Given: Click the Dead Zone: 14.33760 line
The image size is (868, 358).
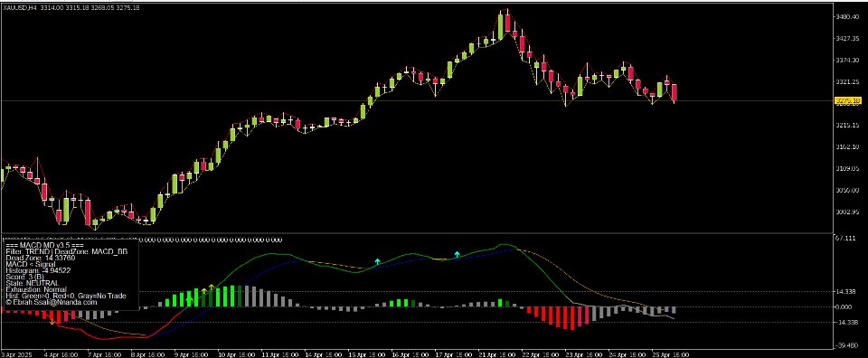Looking at the screenshot, I should tap(41, 258).
